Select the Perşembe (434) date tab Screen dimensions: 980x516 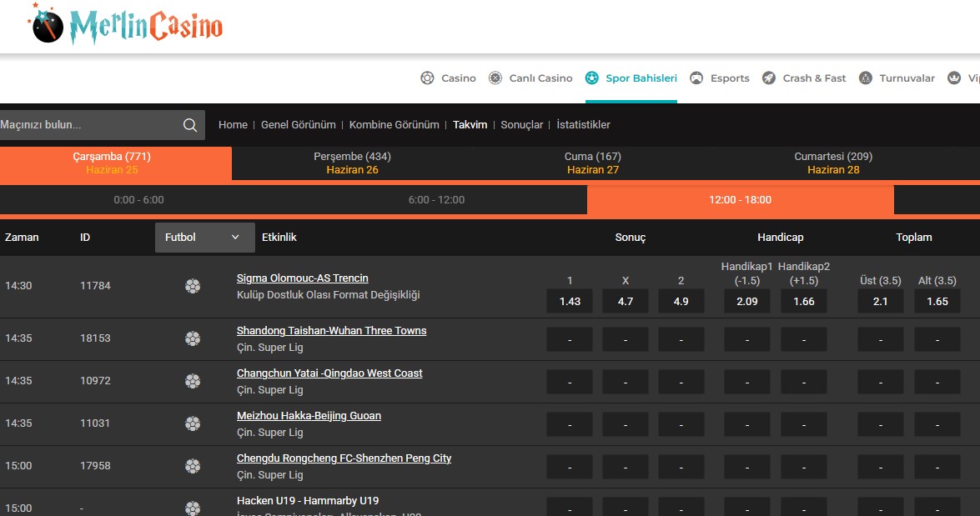[x=352, y=163]
